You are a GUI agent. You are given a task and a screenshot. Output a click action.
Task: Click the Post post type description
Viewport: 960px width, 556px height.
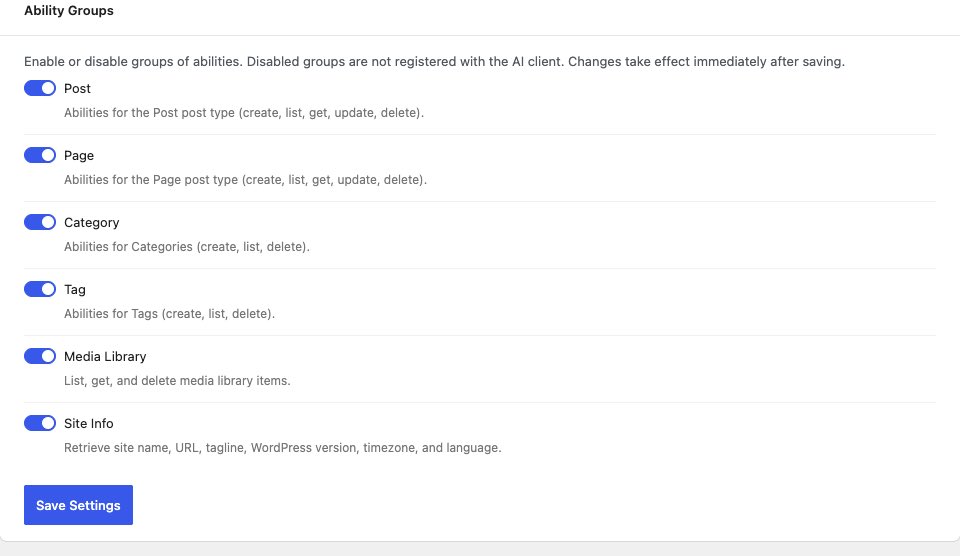click(244, 113)
